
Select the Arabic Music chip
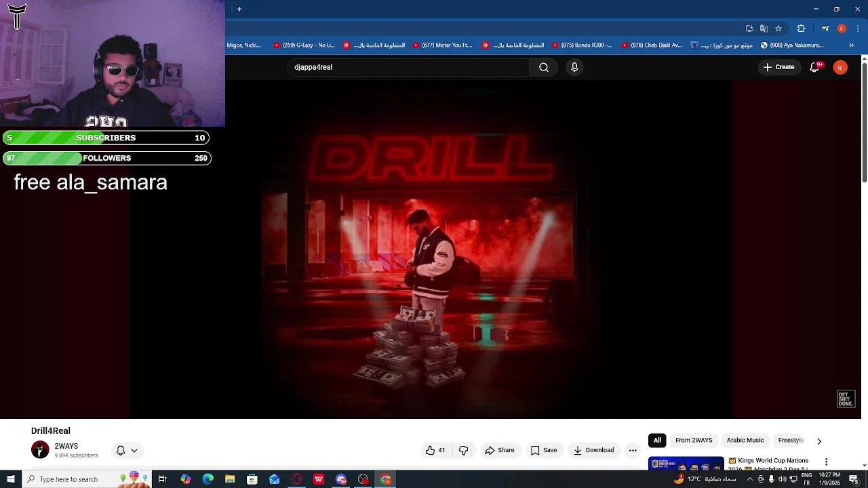coord(745,441)
